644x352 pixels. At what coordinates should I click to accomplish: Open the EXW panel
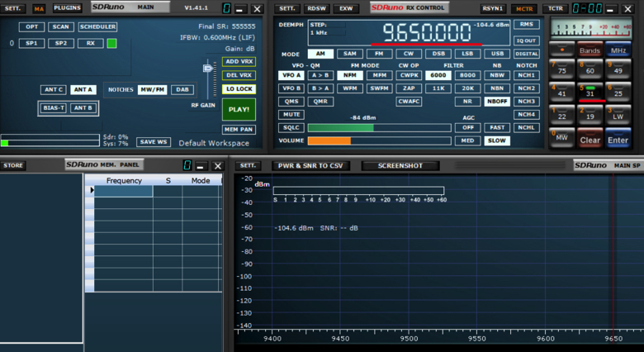click(346, 8)
